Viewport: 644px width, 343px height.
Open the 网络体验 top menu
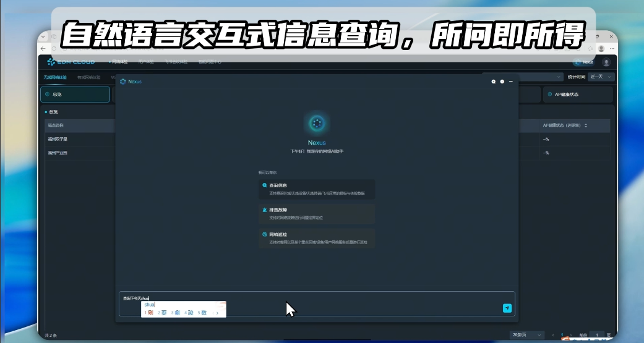coord(119,62)
